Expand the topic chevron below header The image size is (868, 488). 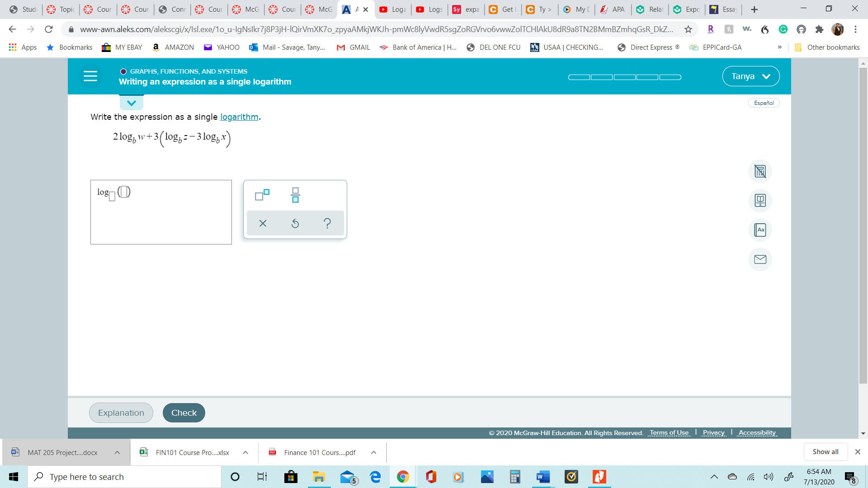pyautogui.click(x=132, y=103)
